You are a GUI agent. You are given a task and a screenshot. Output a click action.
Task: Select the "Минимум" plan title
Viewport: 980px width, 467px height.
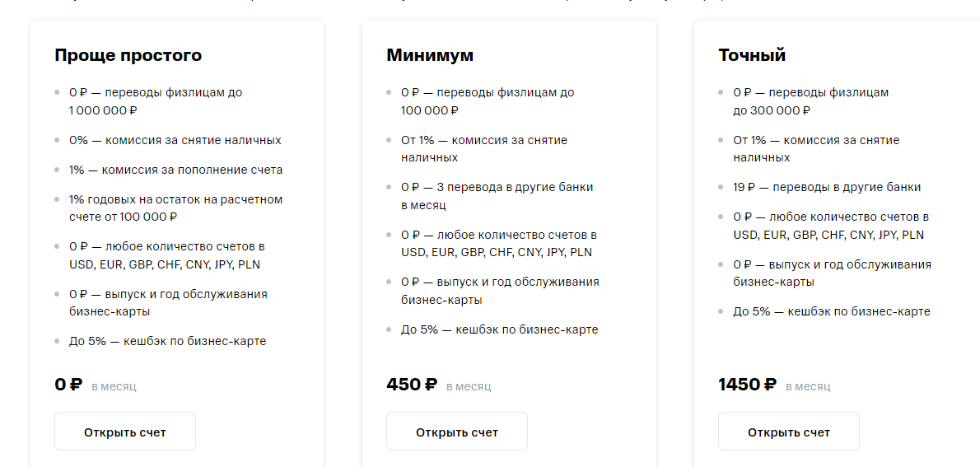430,55
